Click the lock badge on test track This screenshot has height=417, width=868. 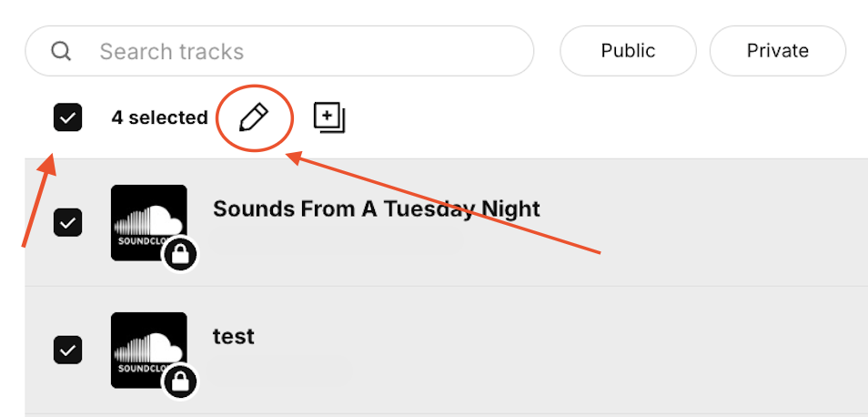point(180,383)
